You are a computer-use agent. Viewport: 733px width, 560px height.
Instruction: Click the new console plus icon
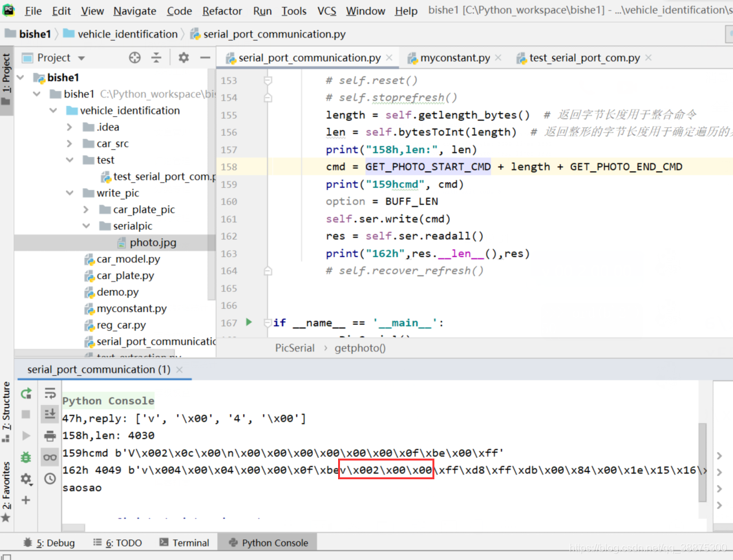[x=26, y=500]
